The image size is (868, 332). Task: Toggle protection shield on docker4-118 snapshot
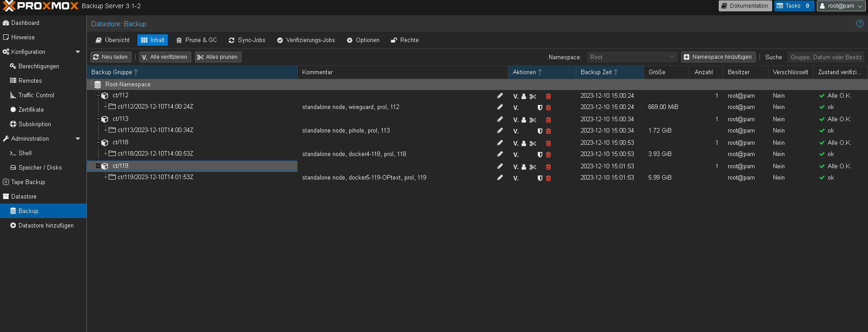[540, 155]
